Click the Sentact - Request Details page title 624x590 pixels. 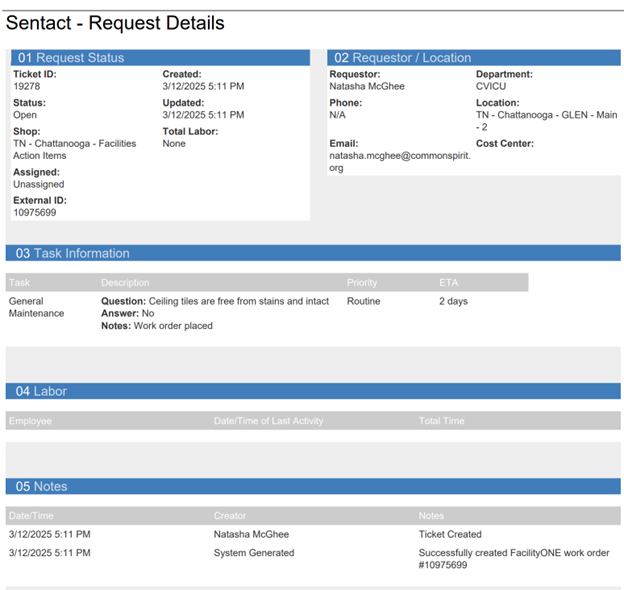115,23
